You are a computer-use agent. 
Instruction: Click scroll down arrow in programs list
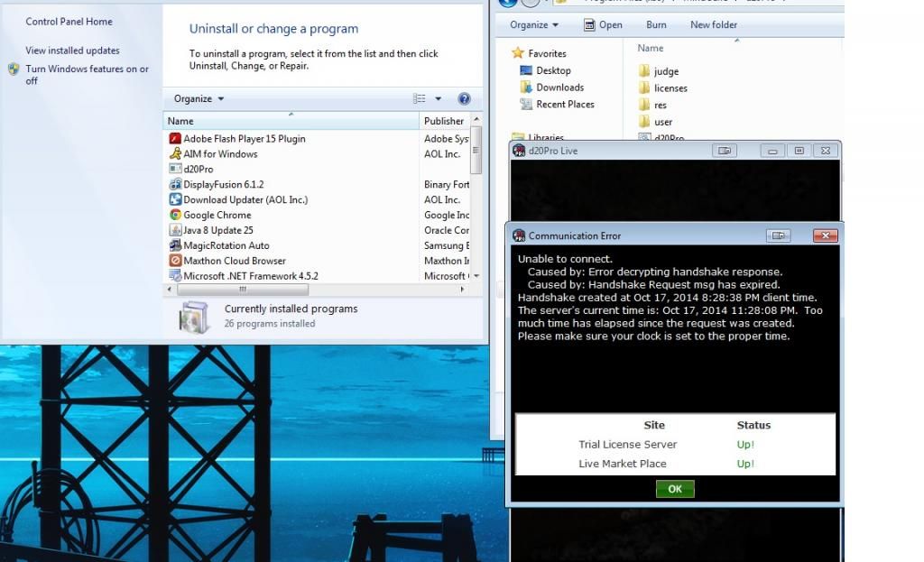[x=476, y=276]
